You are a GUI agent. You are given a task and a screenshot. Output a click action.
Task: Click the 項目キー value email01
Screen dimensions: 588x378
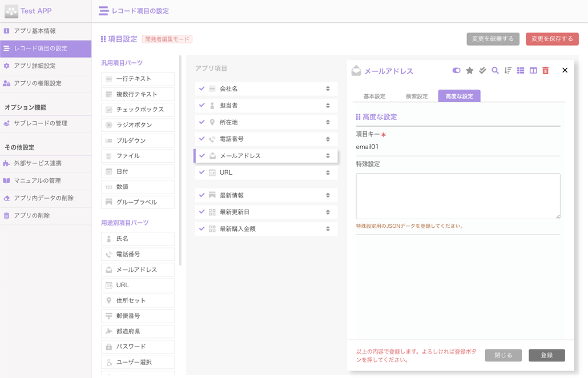pos(367,147)
